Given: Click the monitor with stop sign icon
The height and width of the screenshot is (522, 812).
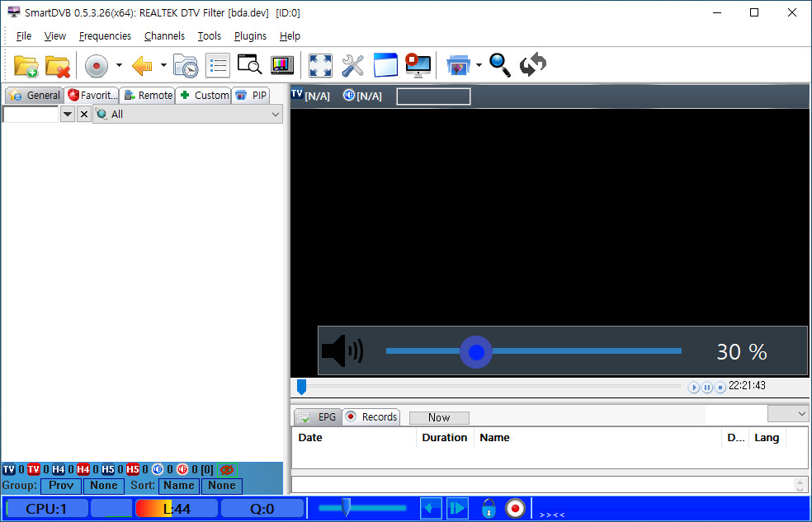Looking at the screenshot, I should click(418, 66).
